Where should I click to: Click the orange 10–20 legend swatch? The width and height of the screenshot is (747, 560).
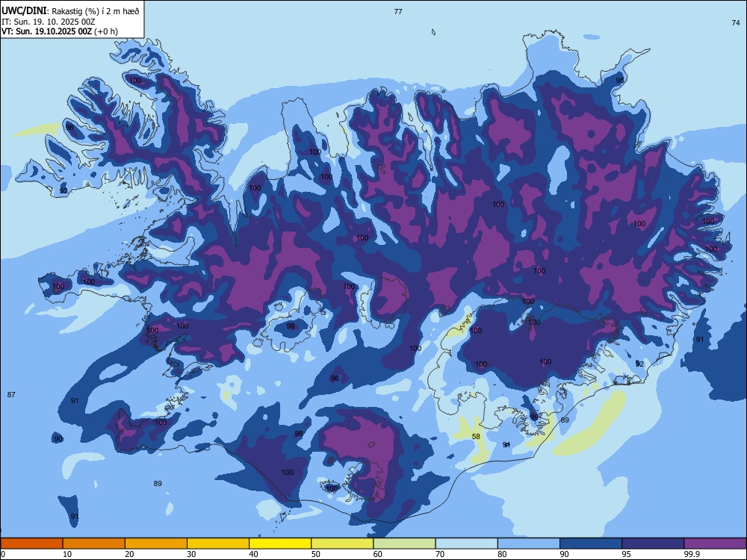pos(94,544)
